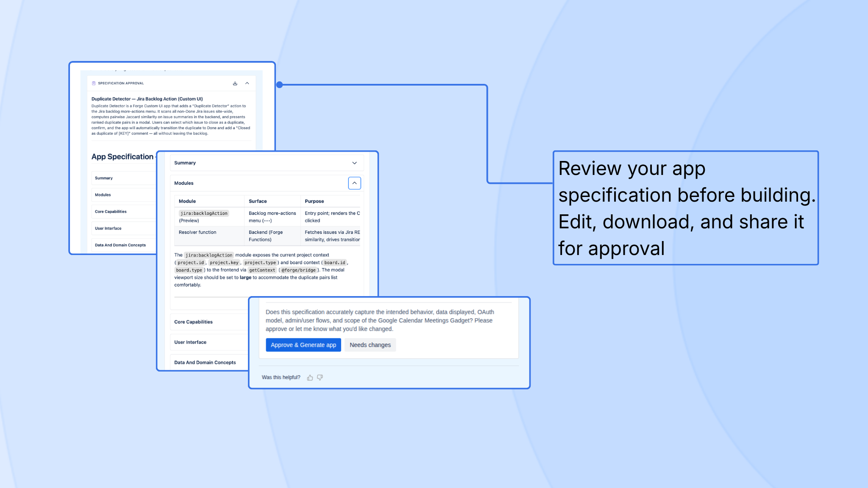Screen dimensions: 868x488
Task: Click the getContext code tag
Action: (262, 270)
